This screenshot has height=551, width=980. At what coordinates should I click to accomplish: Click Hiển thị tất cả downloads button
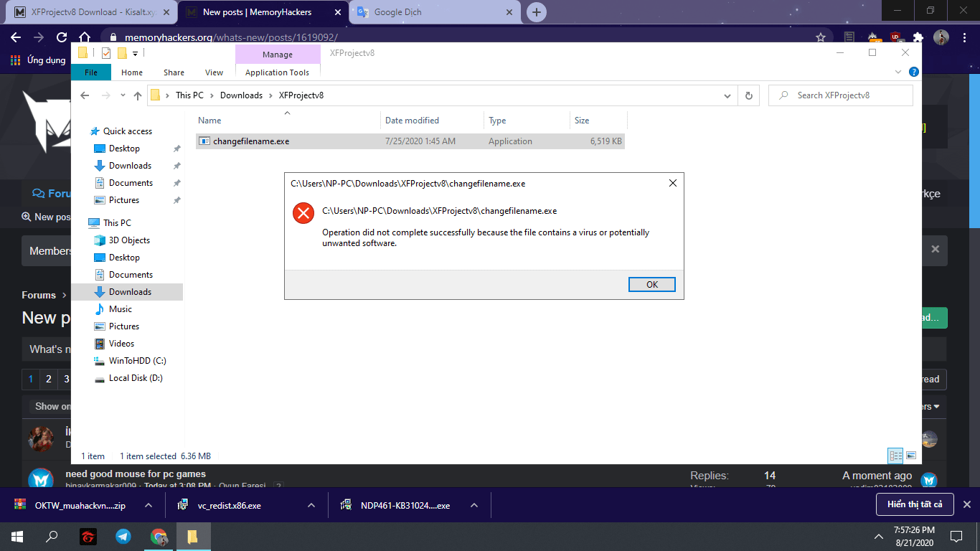coord(915,504)
